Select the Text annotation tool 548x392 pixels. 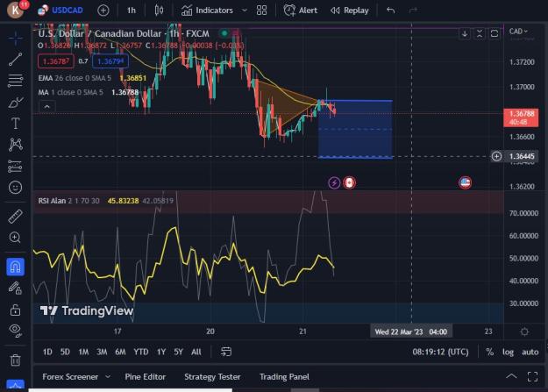pos(16,123)
